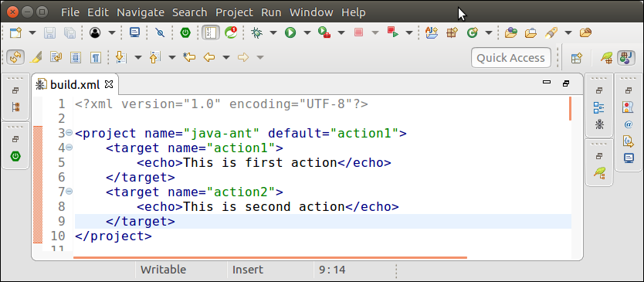
Task: Click the Save All icon
Action: tap(69, 32)
